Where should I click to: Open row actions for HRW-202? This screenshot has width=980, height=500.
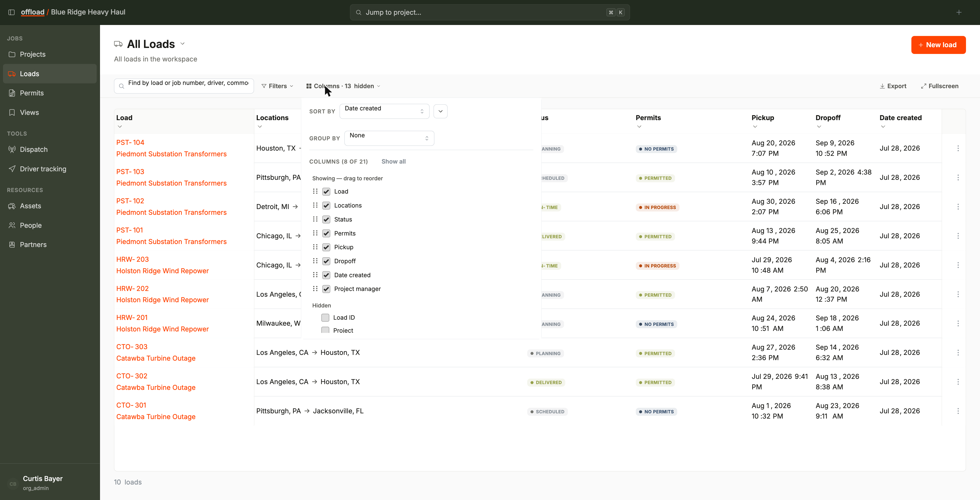958,294
